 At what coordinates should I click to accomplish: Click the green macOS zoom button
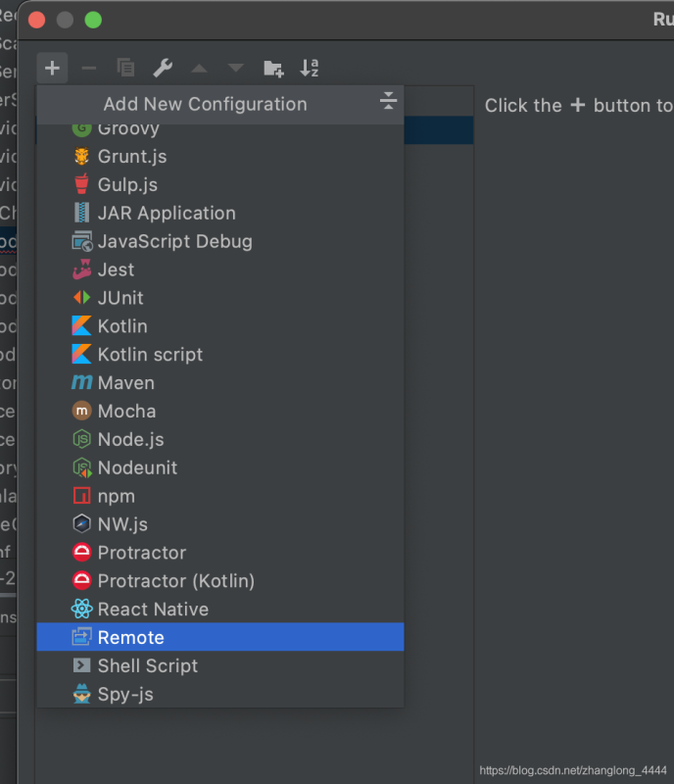coord(93,19)
